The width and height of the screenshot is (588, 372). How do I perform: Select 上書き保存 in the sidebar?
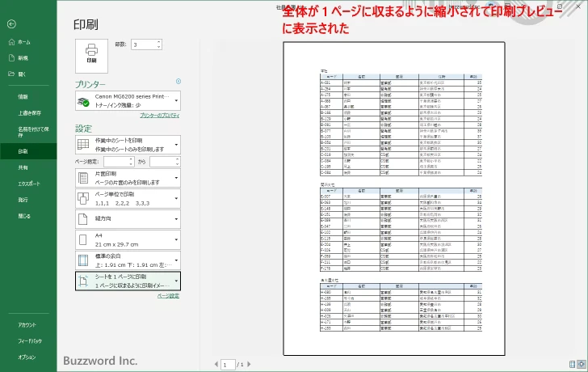tap(29, 113)
